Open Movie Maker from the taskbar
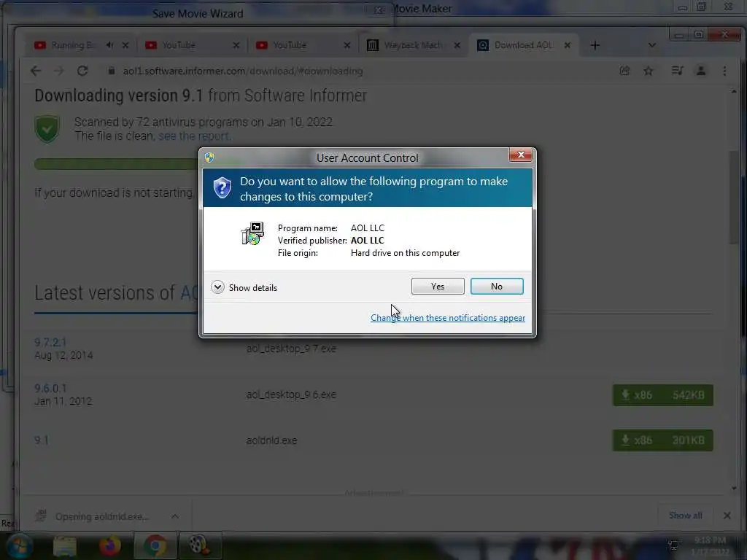The width and height of the screenshot is (747, 560). pos(199,545)
